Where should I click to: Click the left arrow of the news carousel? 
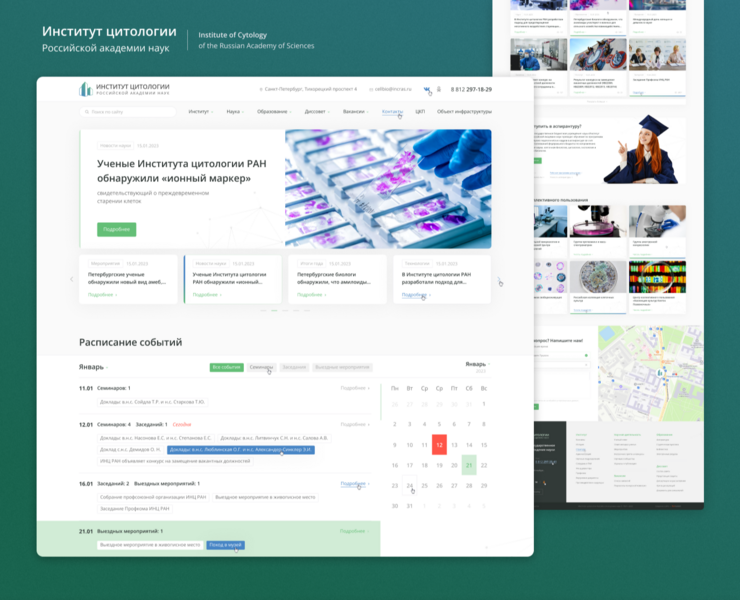coord(71,279)
